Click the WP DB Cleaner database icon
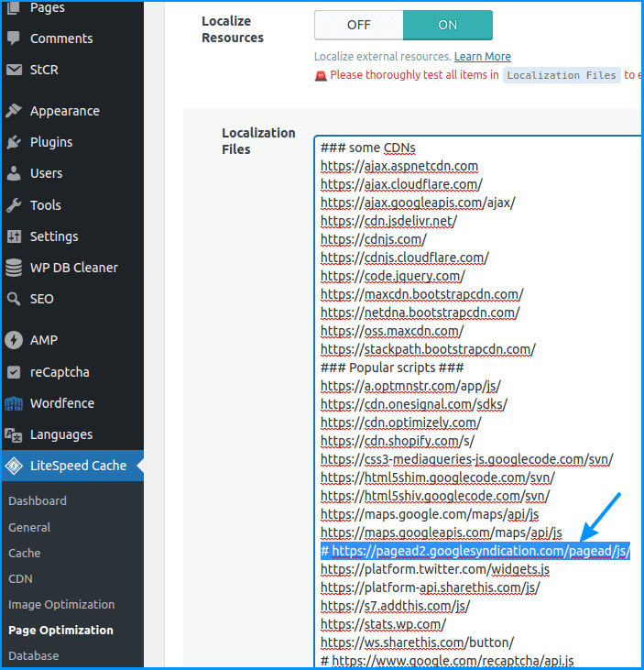The height and width of the screenshot is (670, 644). [x=14, y=268]
